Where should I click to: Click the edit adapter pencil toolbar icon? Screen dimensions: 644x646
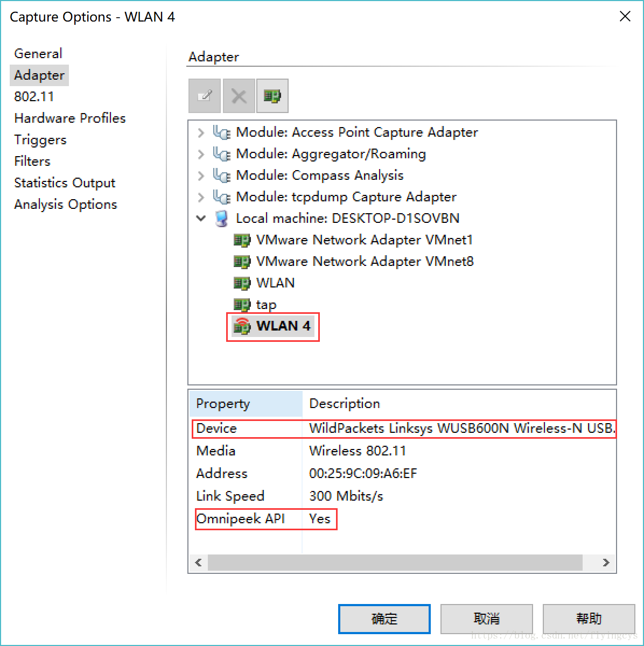click(205, 96)
